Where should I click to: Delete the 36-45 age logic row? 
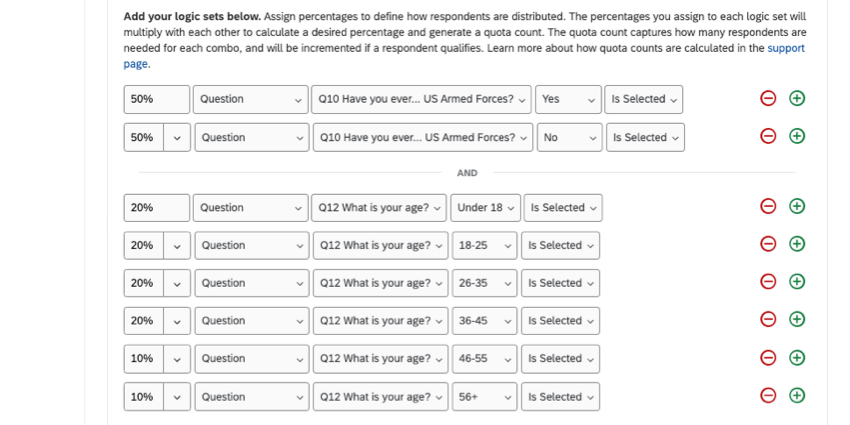(x=768, y=320)
